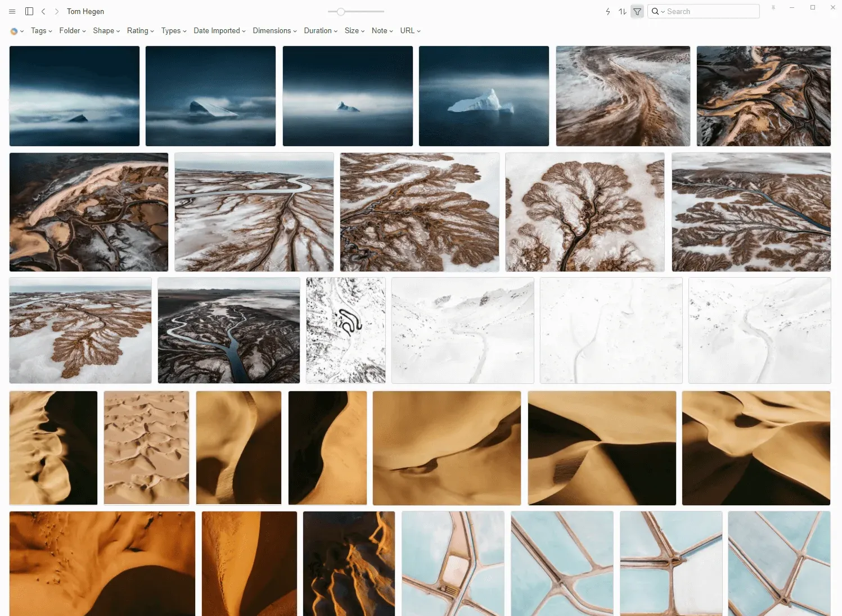This screenshot has height=616, width=842.
Task: Expand the Shape filter
Action: 106,31
